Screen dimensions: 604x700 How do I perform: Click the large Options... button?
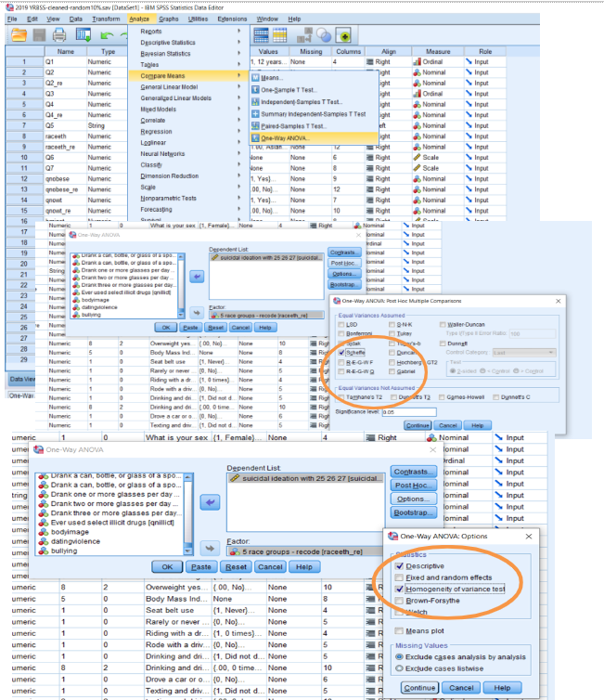(414, 499)
